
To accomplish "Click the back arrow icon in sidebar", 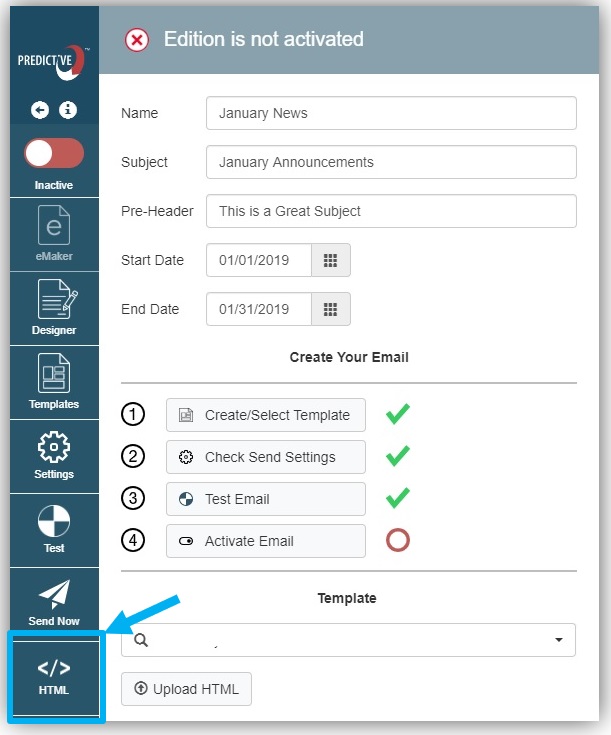I will (40, 110).
